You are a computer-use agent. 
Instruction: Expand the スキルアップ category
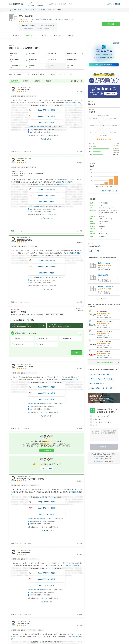(56, 54)
